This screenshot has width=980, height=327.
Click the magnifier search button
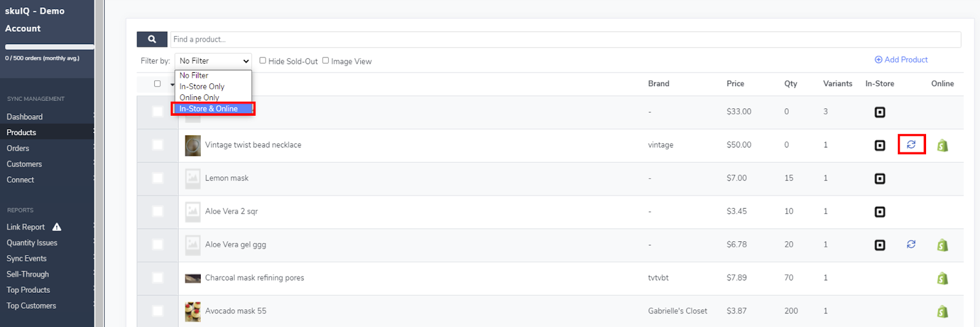152,39
